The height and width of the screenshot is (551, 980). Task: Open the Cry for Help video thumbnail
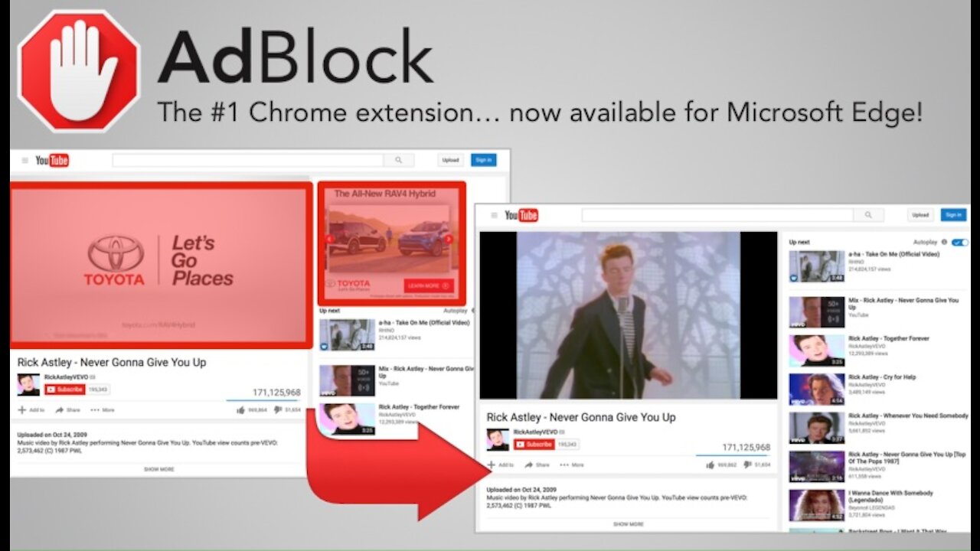[x=817, y=390]
